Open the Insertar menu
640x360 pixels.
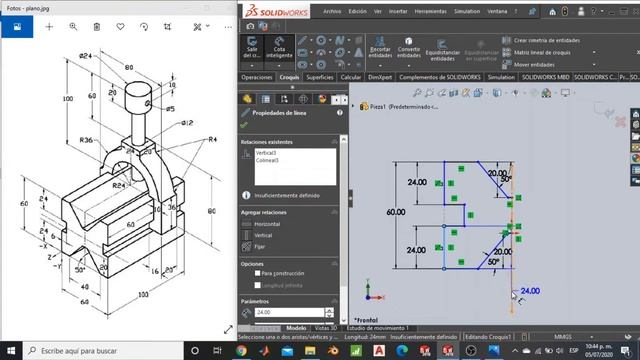pos(398,11)
